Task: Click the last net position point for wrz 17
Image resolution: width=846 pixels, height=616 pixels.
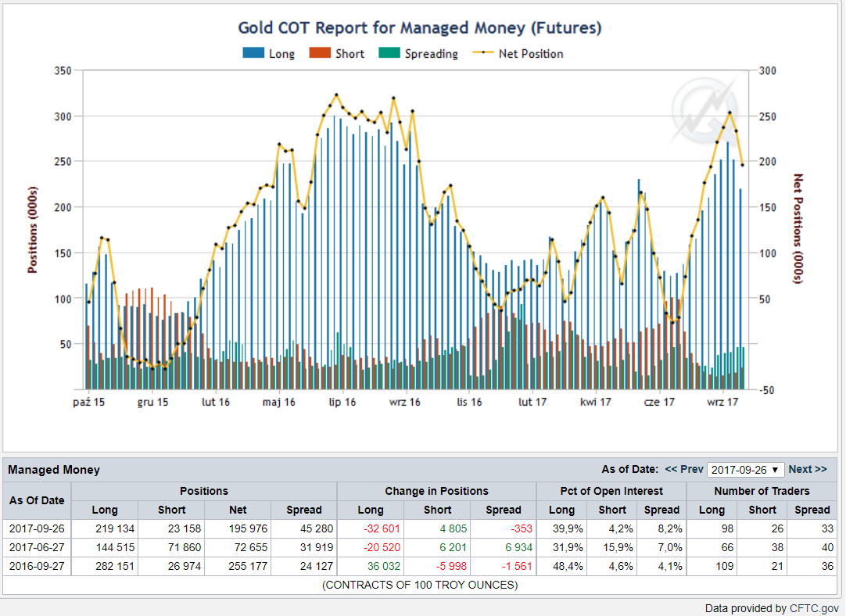Action: tap(743, 165)
